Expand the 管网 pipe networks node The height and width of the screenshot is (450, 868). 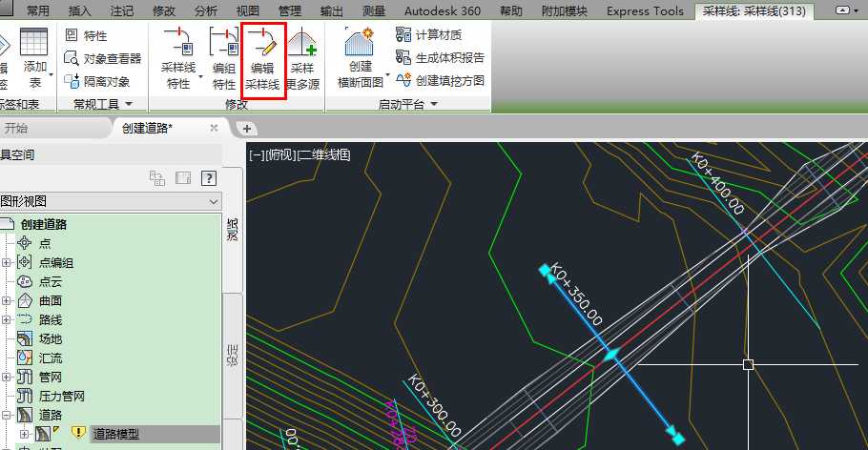6,377
